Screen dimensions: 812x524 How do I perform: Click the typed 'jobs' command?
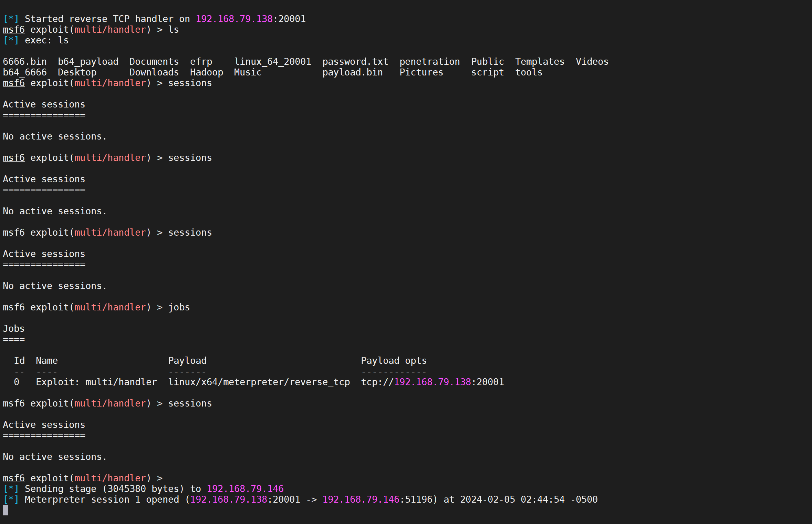point(179,307)
